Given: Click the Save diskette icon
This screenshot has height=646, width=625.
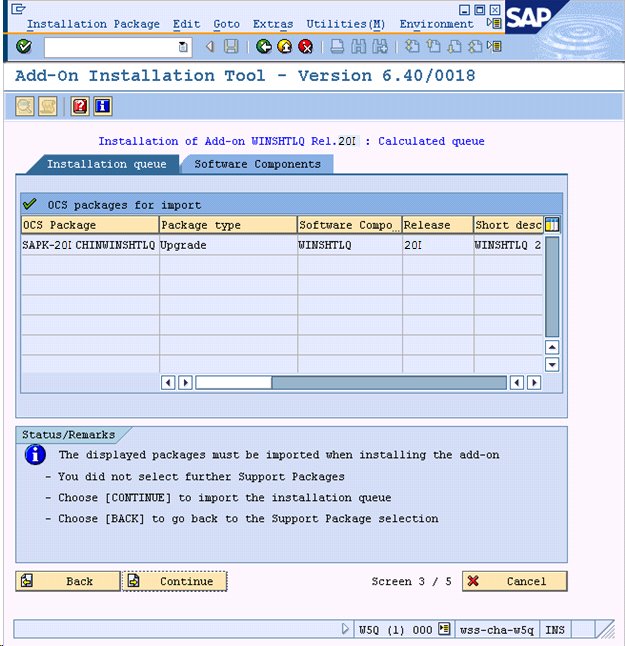Looking at the screenshot, I should pyautogui.click(x=231, y=47).
